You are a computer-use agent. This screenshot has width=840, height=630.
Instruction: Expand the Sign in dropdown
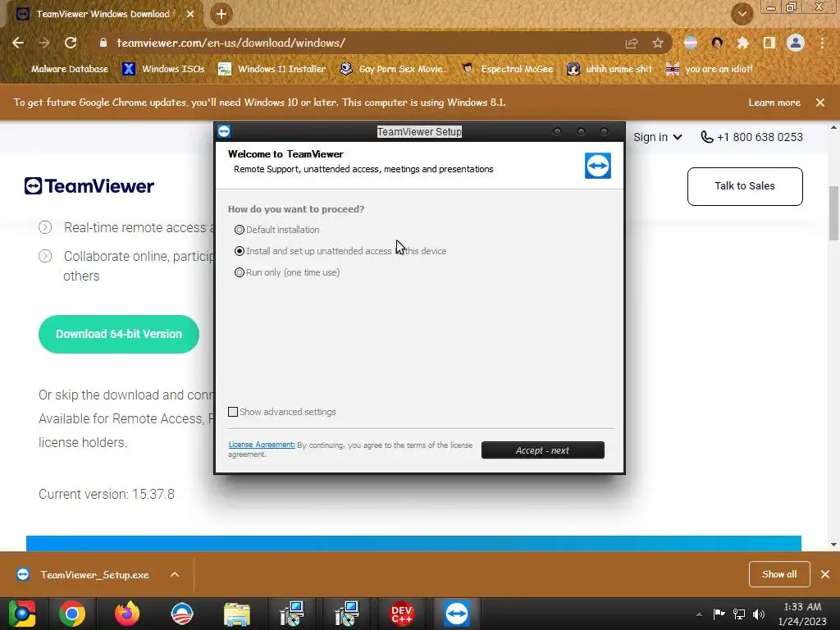[658, 137]
